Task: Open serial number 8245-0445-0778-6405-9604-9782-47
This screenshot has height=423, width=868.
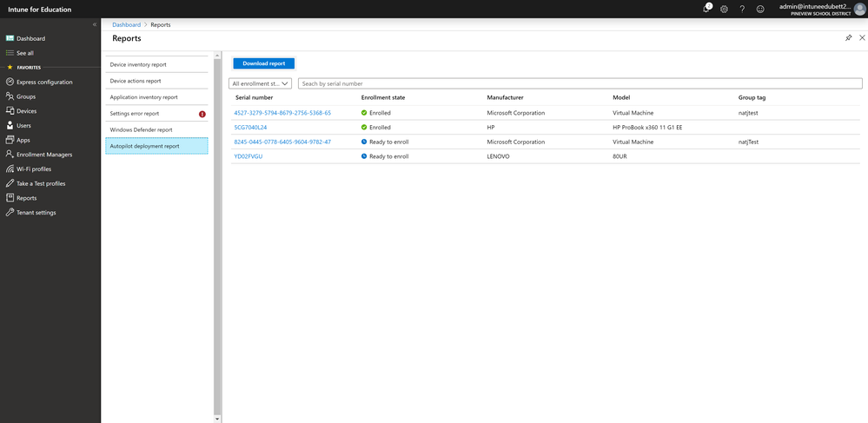Action: click(283, 142)
